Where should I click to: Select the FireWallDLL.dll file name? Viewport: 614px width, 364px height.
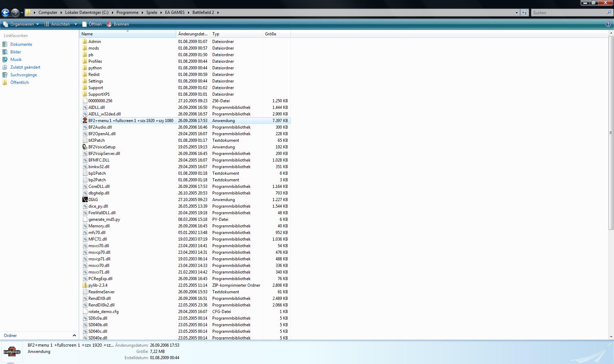coord(102,213)
